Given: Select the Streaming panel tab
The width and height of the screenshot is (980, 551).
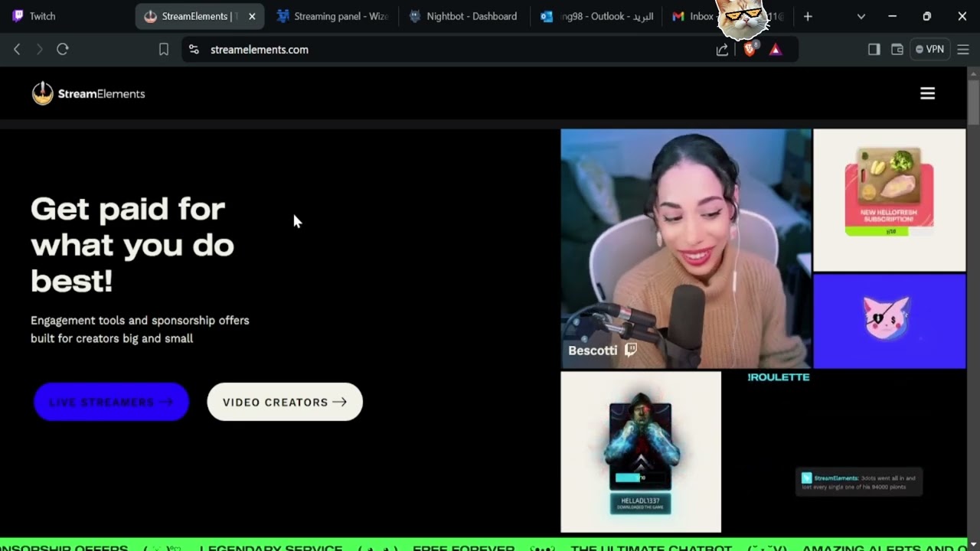Looking at the screenshot, I should click(x=332, y=16).
